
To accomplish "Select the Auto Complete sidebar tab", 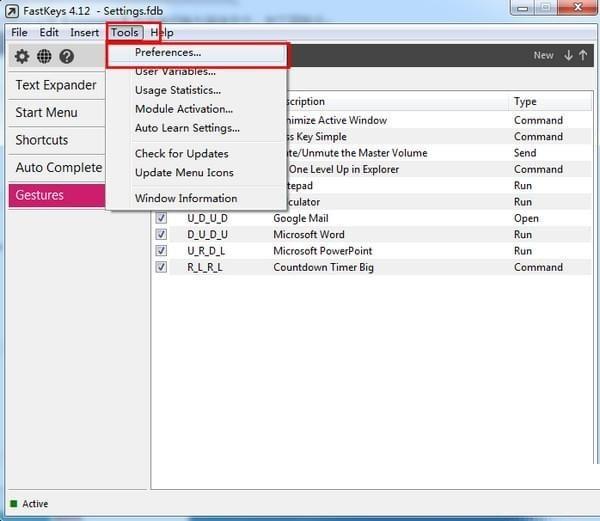I will point(58,167).
